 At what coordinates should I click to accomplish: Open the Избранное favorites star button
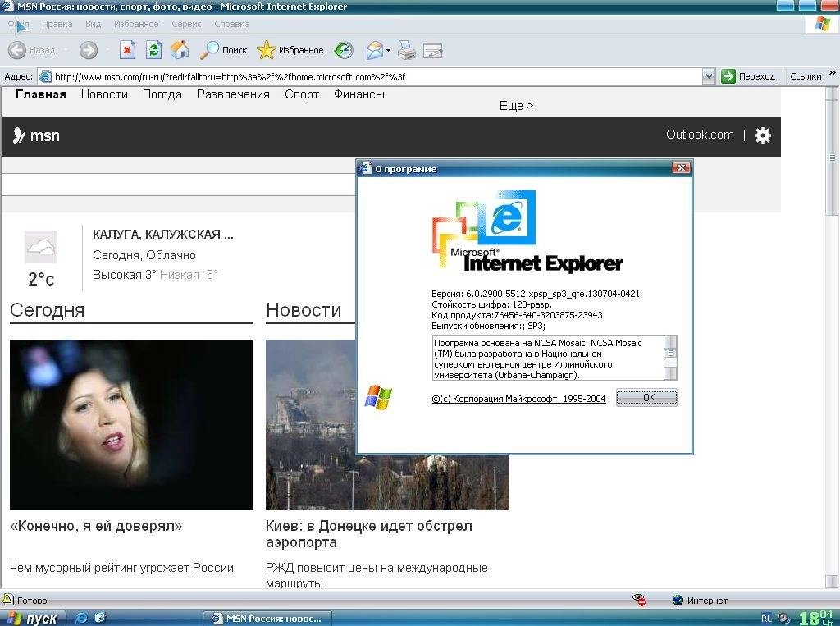(290, 50)
